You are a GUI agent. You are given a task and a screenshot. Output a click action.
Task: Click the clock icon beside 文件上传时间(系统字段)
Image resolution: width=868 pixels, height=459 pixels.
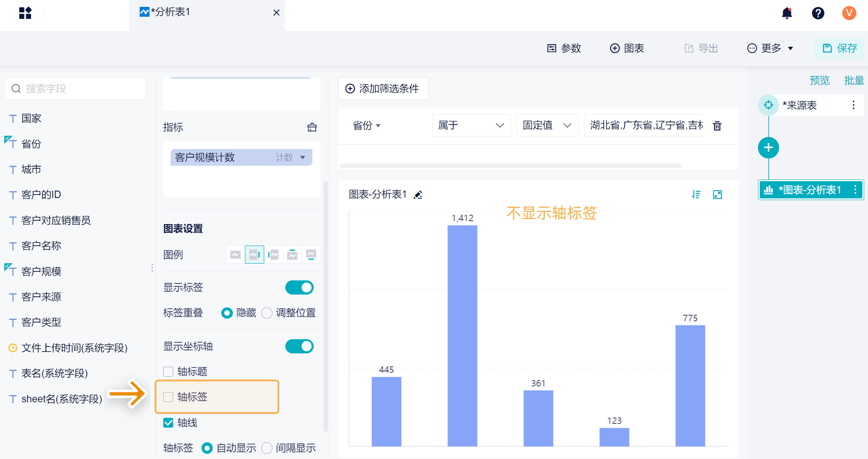click(x=13, y=348)
